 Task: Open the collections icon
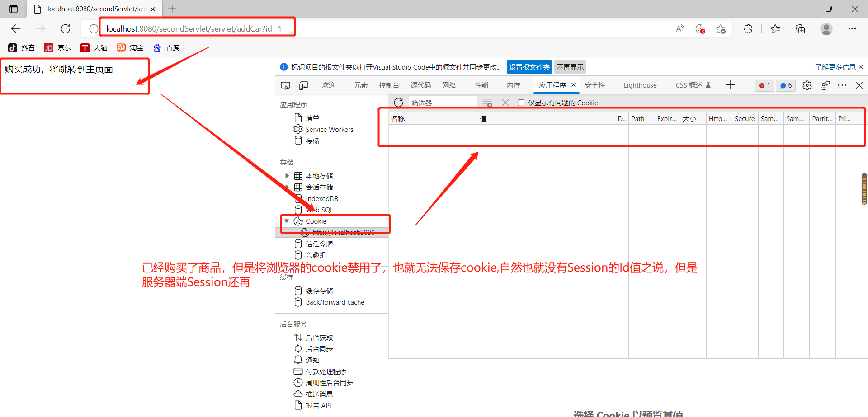pos(800,29)
